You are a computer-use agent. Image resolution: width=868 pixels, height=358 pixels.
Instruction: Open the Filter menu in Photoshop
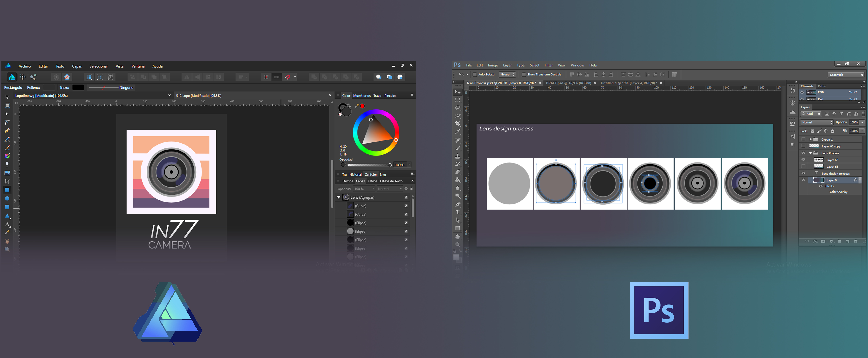click(x=549, y=65)
